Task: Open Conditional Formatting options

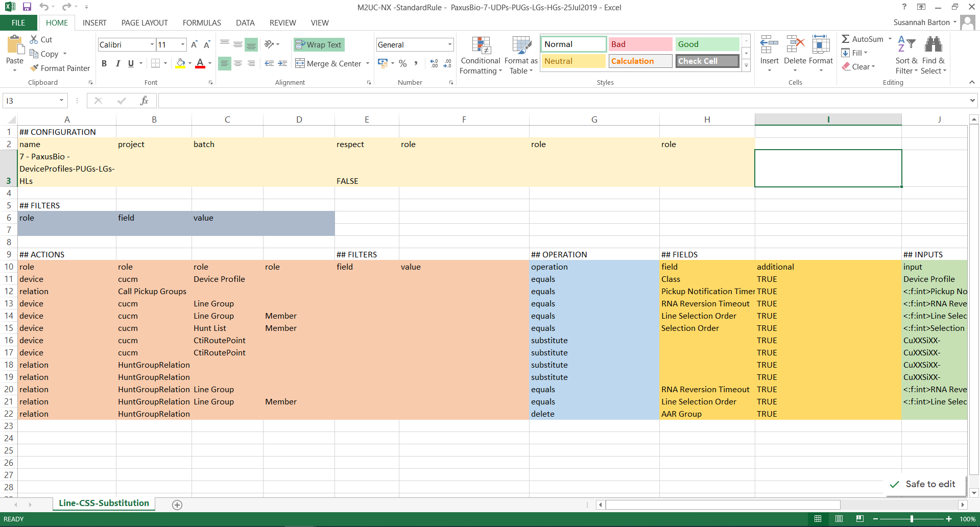Action: pyautogui.click(x=481, y=55)
